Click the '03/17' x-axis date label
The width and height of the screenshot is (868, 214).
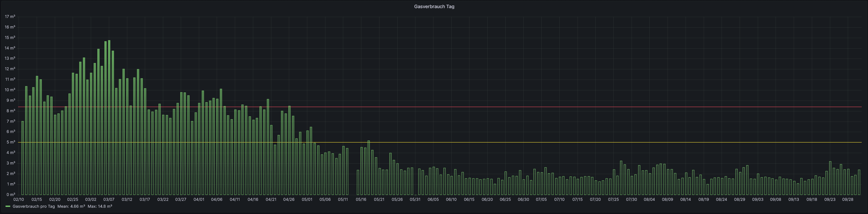point(145,199)
